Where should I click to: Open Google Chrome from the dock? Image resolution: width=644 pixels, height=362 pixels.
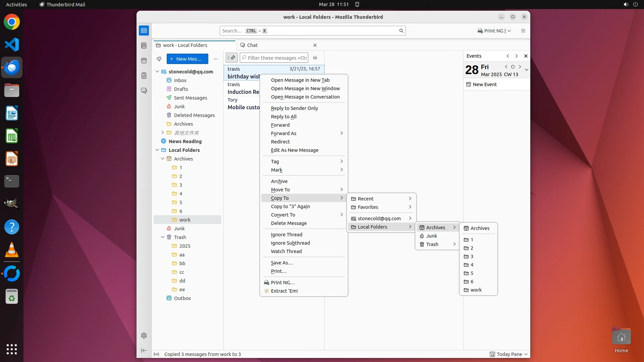pos(12,22)
